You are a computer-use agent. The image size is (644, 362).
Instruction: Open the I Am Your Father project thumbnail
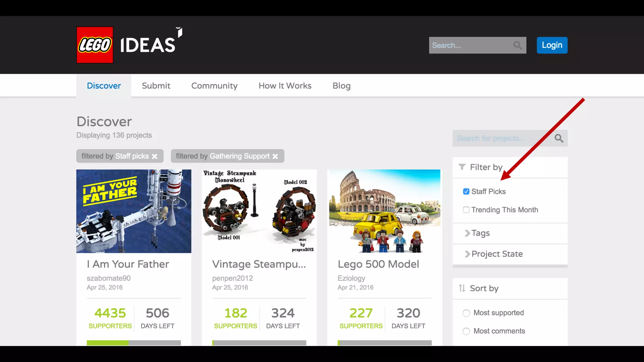134,211
